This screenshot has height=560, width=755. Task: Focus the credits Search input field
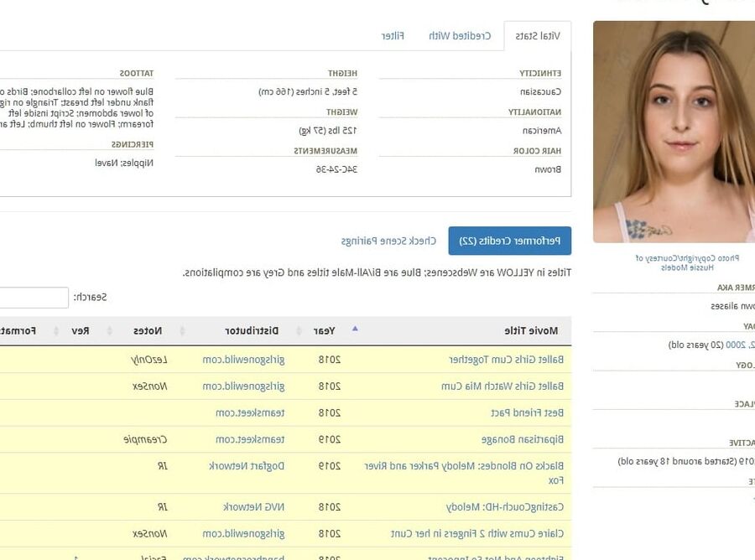click(x=34, y=298)
